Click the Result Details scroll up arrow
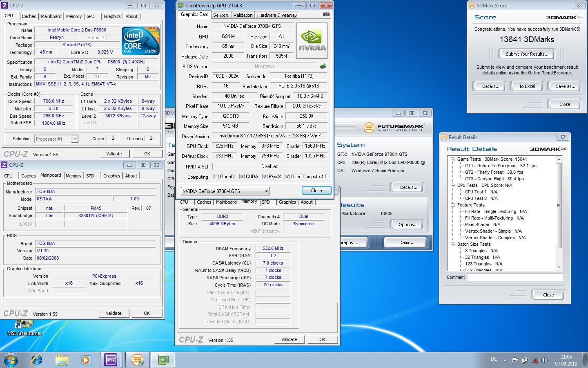 coord(559,159)
